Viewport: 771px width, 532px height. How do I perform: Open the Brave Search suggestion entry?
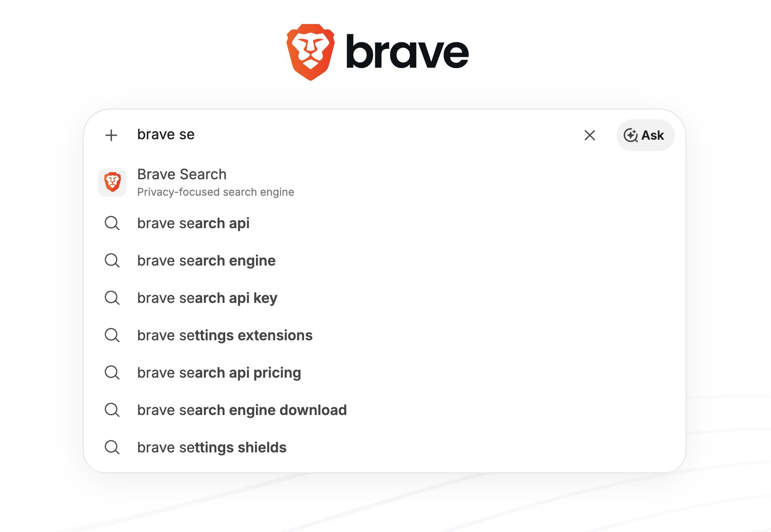[x=181, y=174]
